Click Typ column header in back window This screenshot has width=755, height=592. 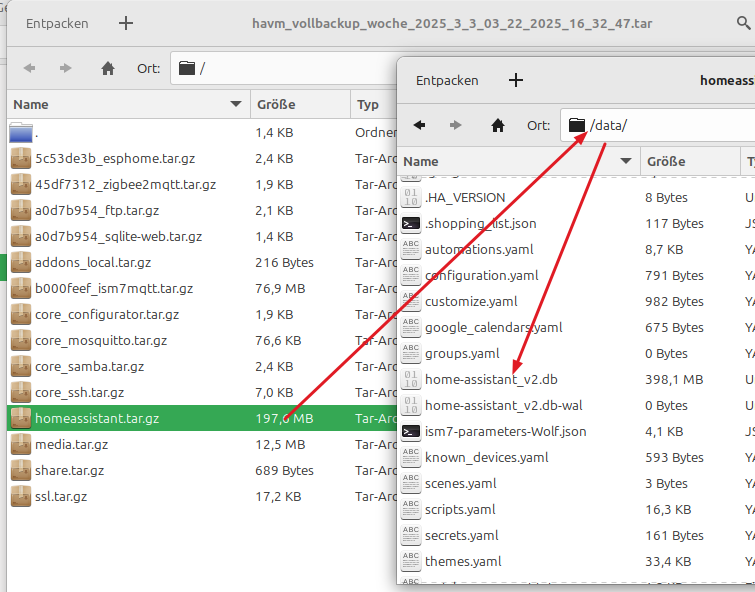370,104
